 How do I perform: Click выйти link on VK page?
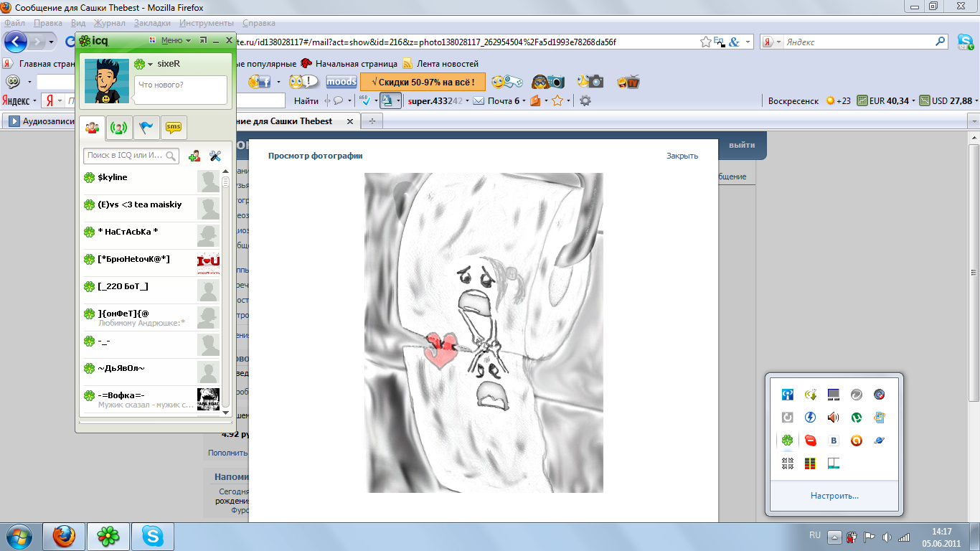742,145
